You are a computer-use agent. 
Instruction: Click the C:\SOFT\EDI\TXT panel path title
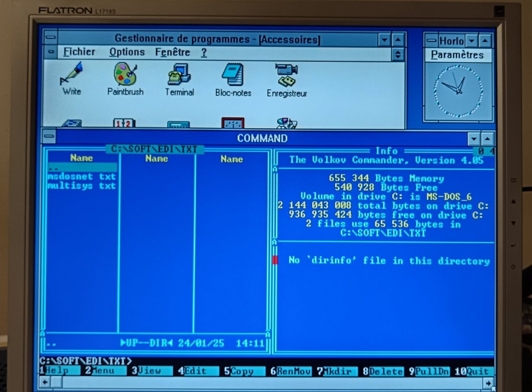pyautogui.click(x=154, y=149)
